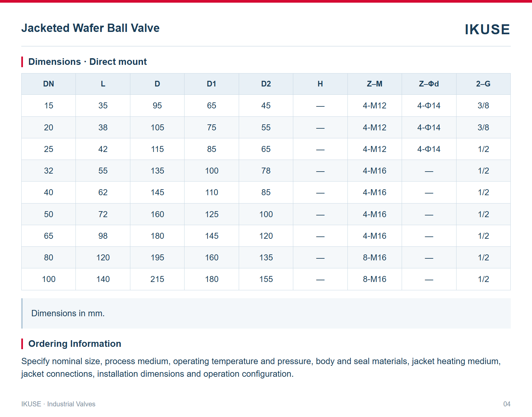Screen dimensions: 532x417
Task: Select the 215 value in DN 100 row
Action: pyautogui.click(x=157, y=279)
